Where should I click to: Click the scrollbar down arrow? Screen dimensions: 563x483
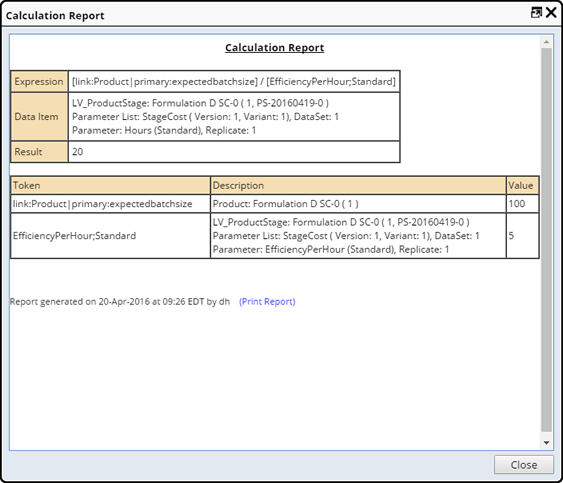click(546, 443)
